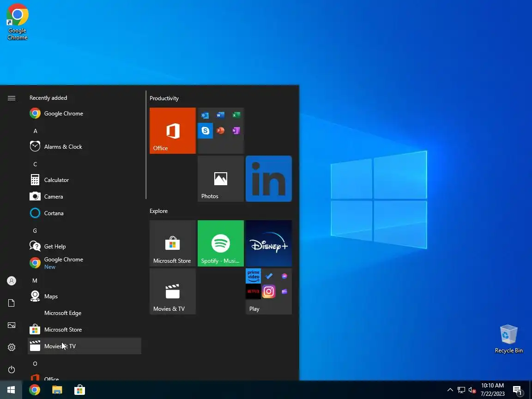Screen dimensions: 532x399
Task: Open the taskbar clock and date
Action: (493, 390)
